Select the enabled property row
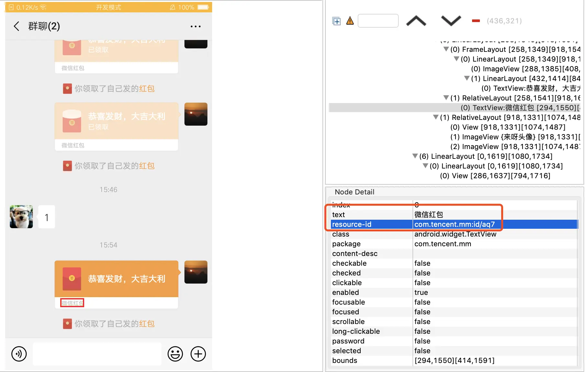Screen dimensions: 588x372 (454, 292)
